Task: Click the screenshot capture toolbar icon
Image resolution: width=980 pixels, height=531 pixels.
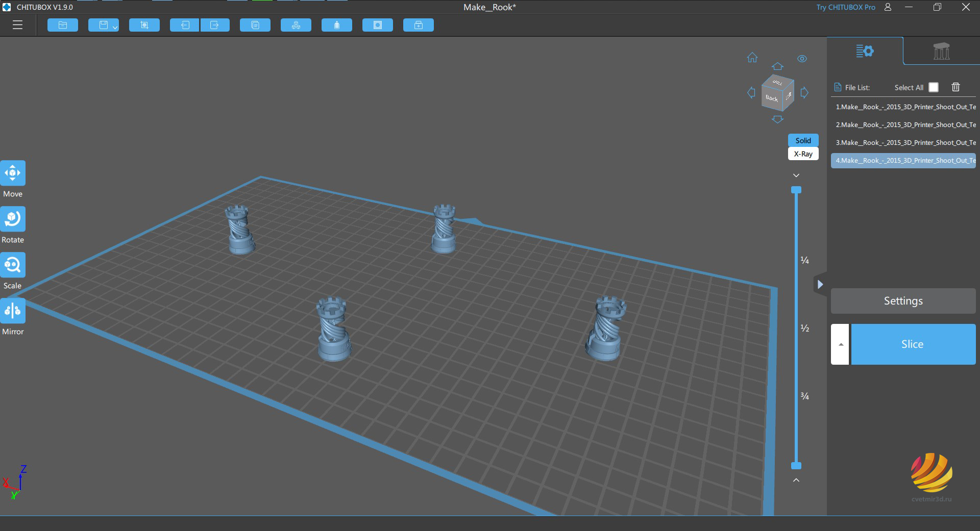Action: coord(144,25)
